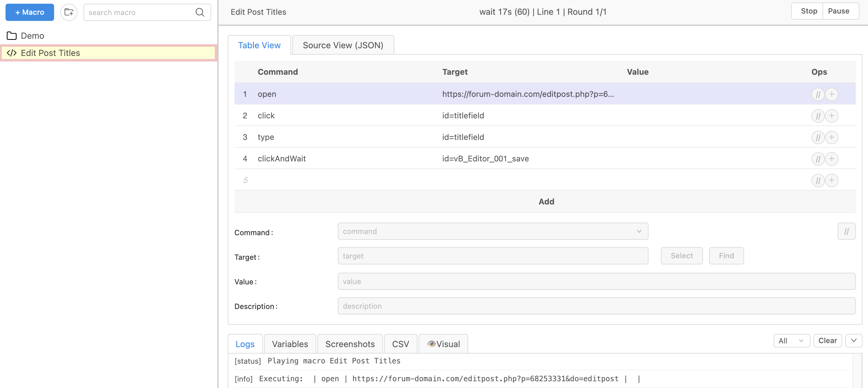Toggle comment on empty row 5
The height and width of the screenshot is (388, 868).
coord(818,181)
